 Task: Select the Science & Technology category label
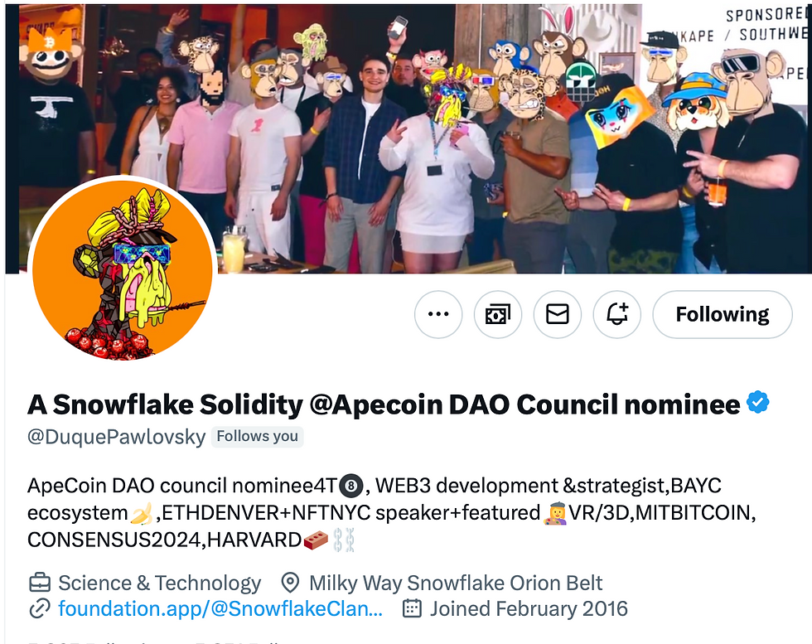[x=159, y=583]
